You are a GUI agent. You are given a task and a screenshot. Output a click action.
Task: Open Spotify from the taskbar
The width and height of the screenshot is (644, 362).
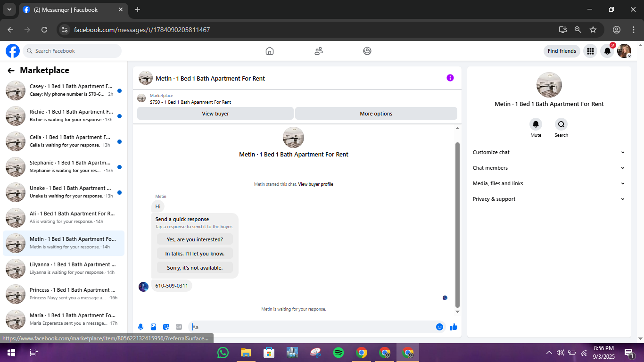pyautogui.click(x=338, y=352)
